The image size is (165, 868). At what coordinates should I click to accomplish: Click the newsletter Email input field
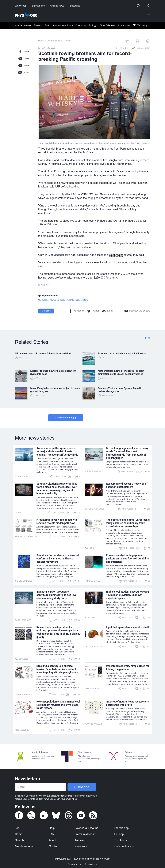[x=40, y=787]
